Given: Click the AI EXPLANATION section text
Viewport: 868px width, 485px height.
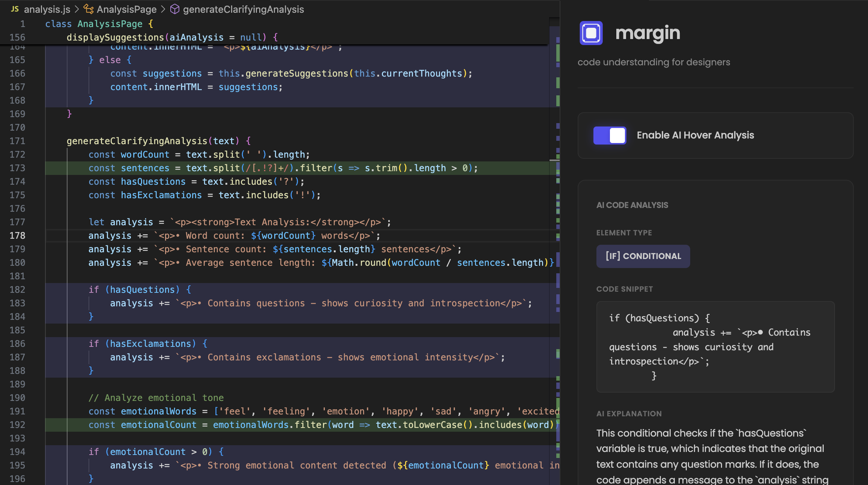Looking at the screenshot, I should tap(629, 413).
